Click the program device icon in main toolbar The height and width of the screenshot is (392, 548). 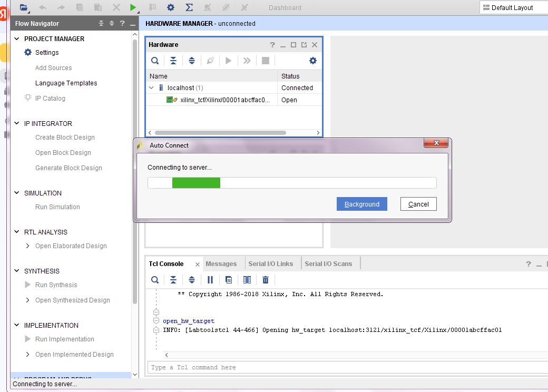(152, 7)
